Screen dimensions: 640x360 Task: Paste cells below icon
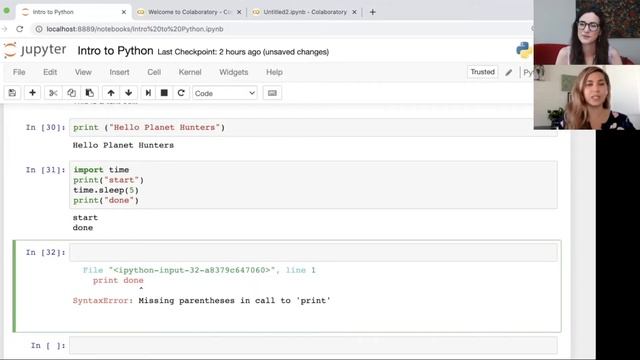click(89, 93)
